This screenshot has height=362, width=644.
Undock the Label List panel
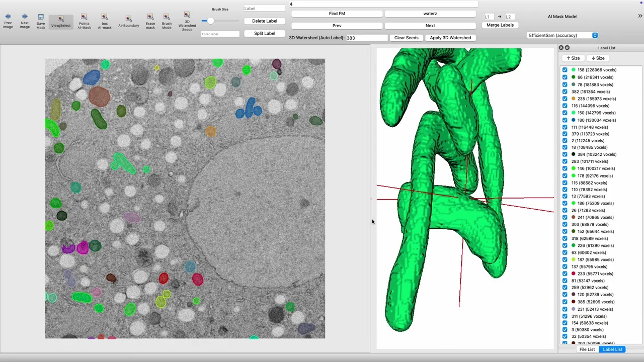tap(567, 48)
